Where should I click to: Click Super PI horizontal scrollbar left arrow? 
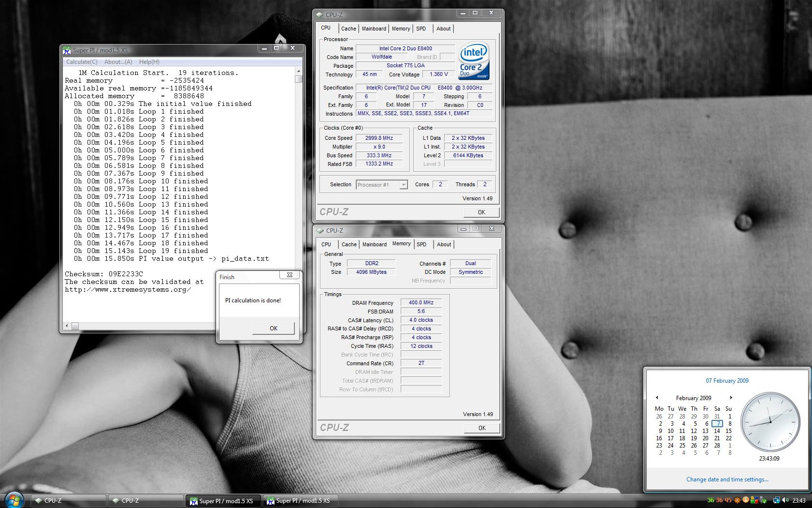point(67,326)
